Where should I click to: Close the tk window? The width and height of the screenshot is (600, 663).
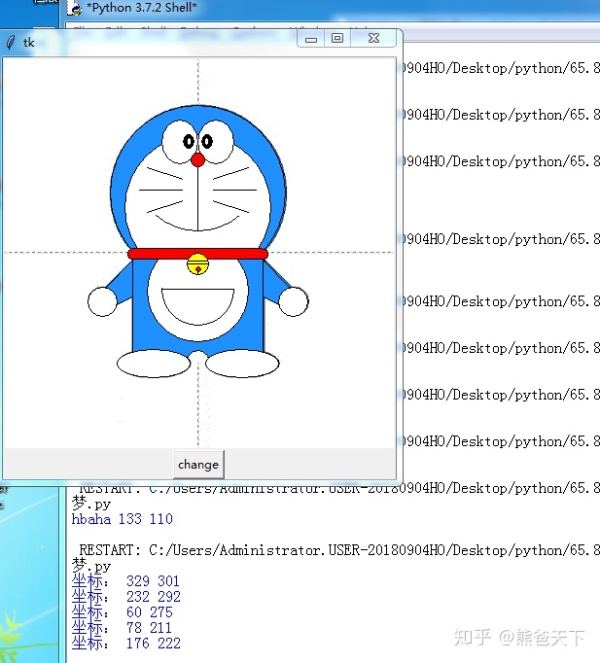pyautogui.click(x=374, y=38)
